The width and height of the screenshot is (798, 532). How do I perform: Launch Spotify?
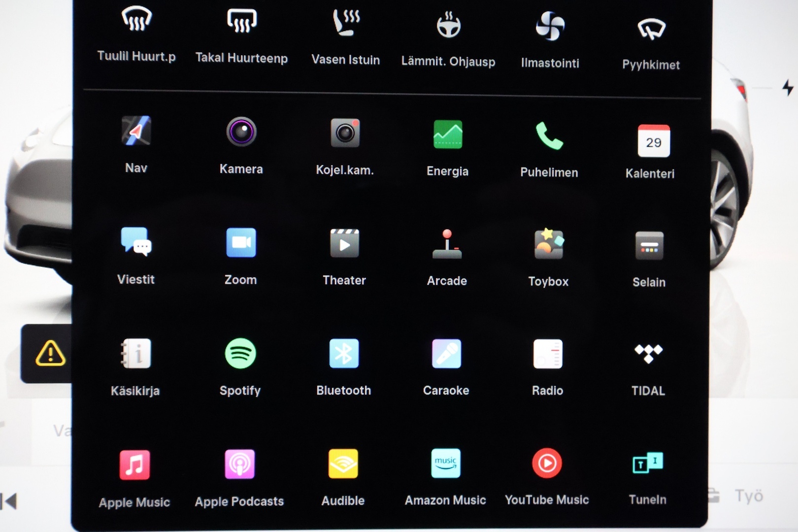(240, 354)
